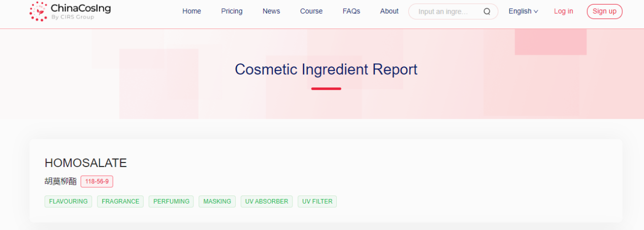This screenshot has height=230, width=644.
Task: Navigate to the Course page
Action: point(311,11)
